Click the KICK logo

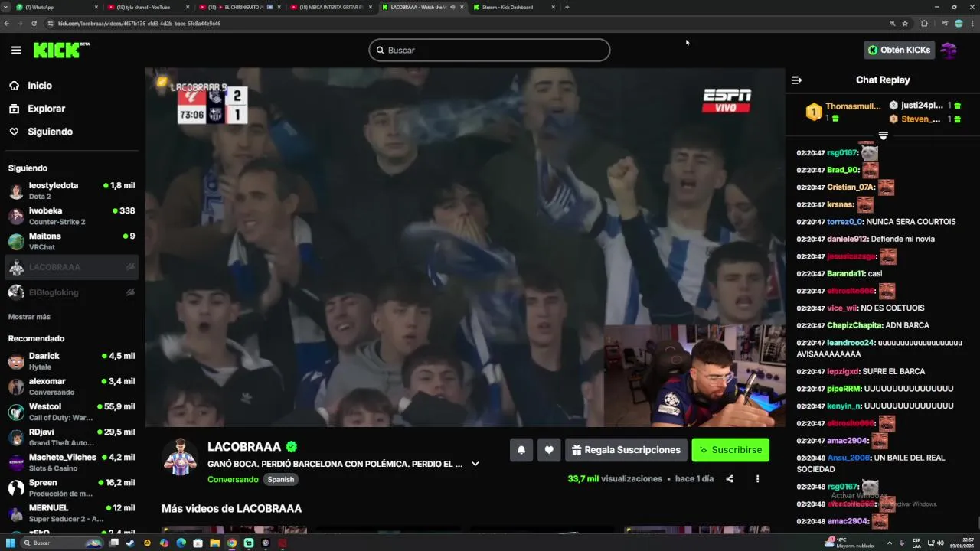point(61,50)
